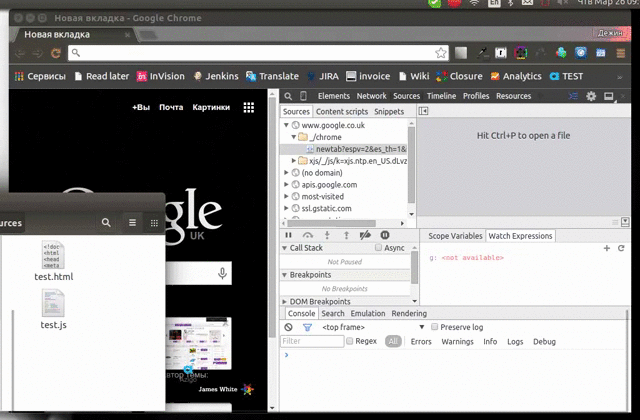Image resolution: width=640 pixels, height=420 pixels.
Task: Switch to the Network panel tab
Action: pyautogui.click(x=371, y=96)
